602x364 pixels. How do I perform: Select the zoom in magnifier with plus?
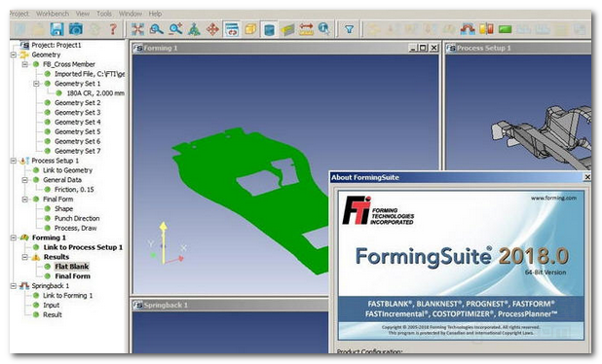pos(175,29)
